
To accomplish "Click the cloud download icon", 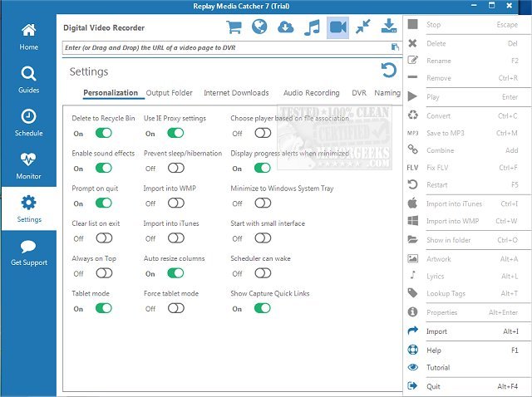I will (x=285, y=27).
